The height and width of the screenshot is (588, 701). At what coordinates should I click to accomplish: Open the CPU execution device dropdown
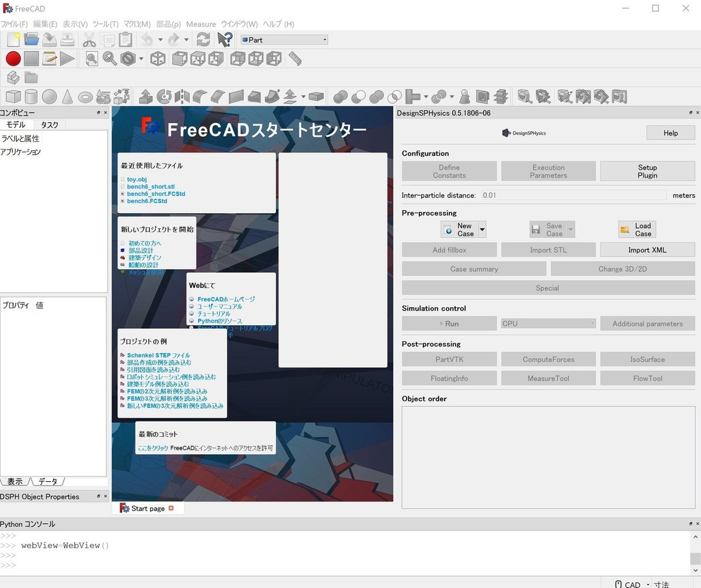[549, 323]
